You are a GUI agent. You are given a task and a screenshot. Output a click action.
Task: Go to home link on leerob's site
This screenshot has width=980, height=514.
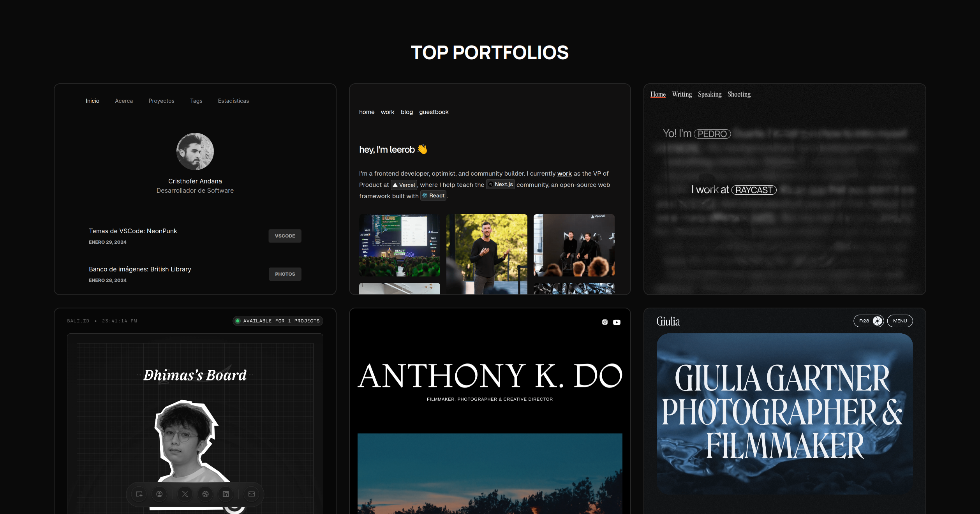367,112
